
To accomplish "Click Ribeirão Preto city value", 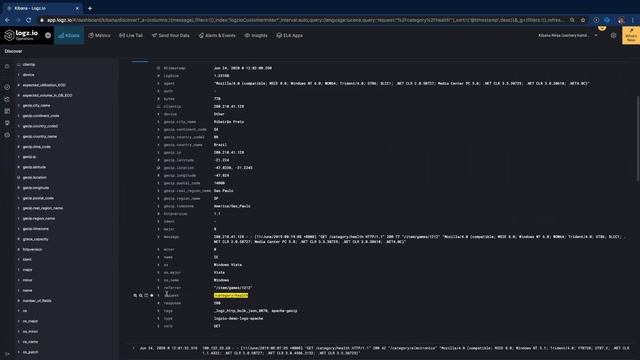I will click(229, 122).
